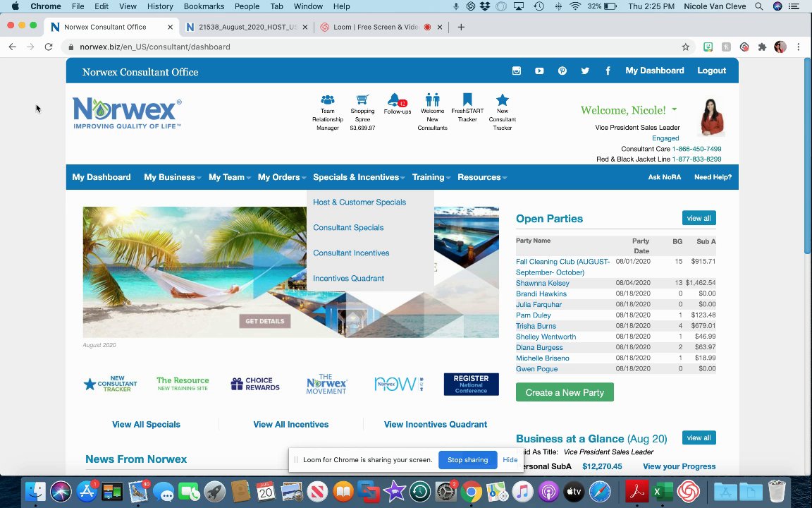This screenshot has width=812, height=508.
Task: Open the Bookmarks menu in menu bar
Action: click(204, 6)
